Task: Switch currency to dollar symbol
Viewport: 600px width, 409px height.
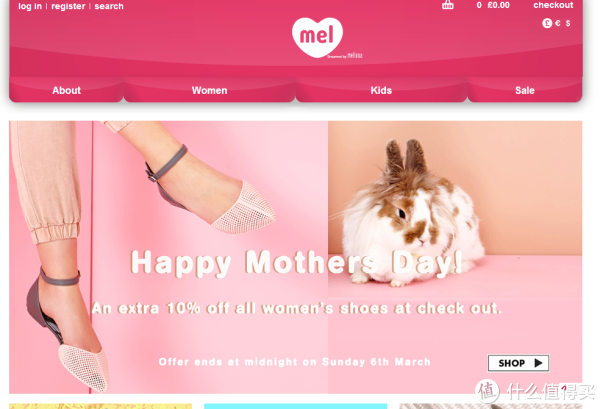Action: click(568, 23)
